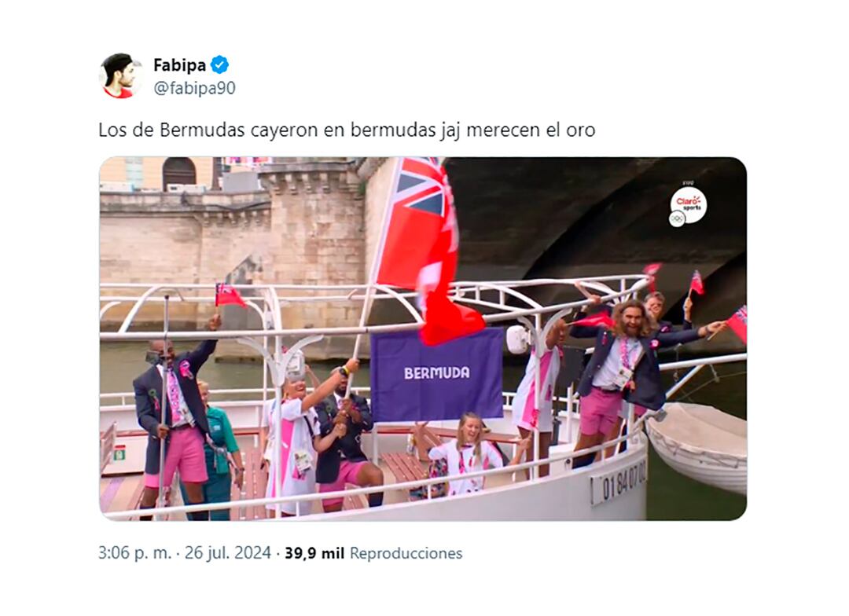The height and width of the screenshot is (616, 849).
Task: Click the Olympic rings emblem under Claro logo
Action: (677, 218)
